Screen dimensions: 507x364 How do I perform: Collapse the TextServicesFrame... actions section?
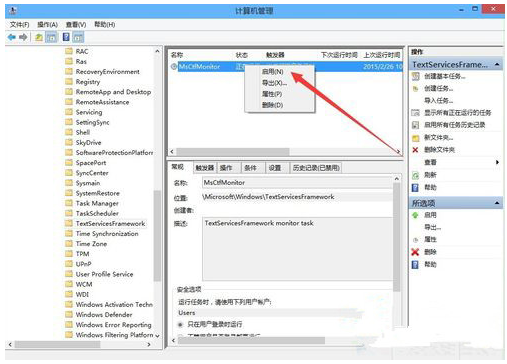[x=497, y=64]
